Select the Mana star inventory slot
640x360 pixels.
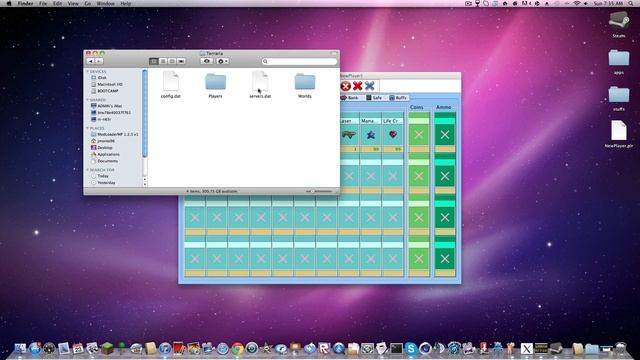[371, 135]
